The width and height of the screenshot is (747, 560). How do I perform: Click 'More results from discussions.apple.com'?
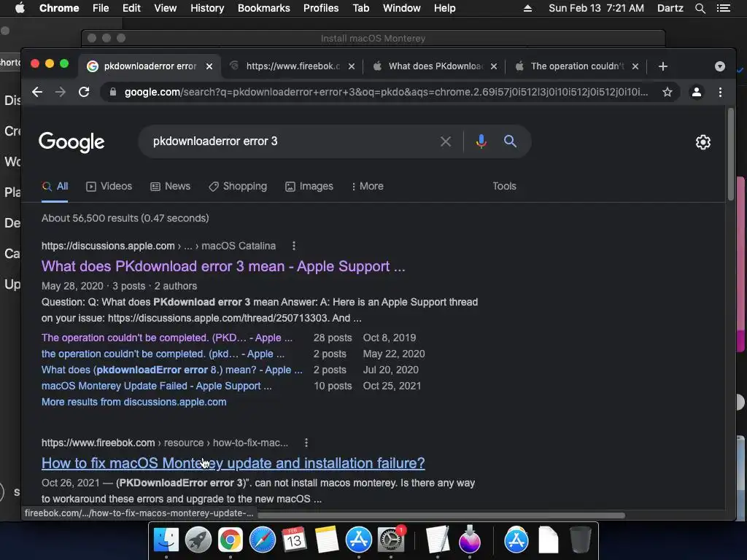[134, 402]
